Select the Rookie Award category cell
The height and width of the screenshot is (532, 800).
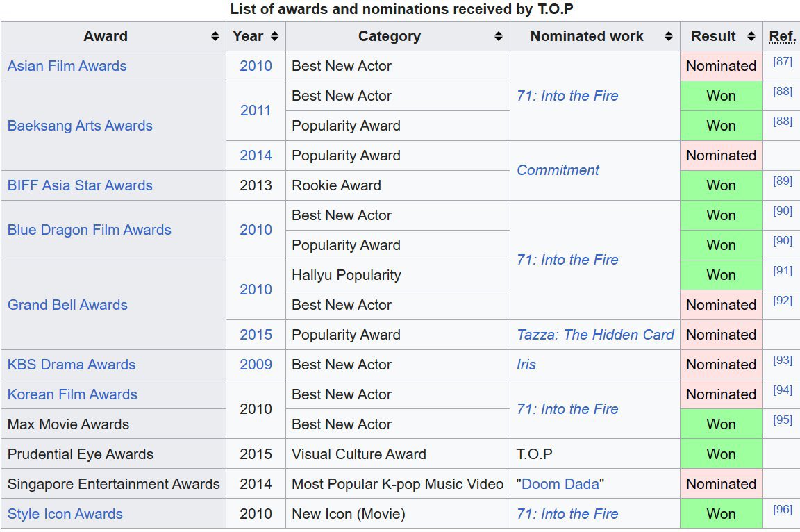397,185
